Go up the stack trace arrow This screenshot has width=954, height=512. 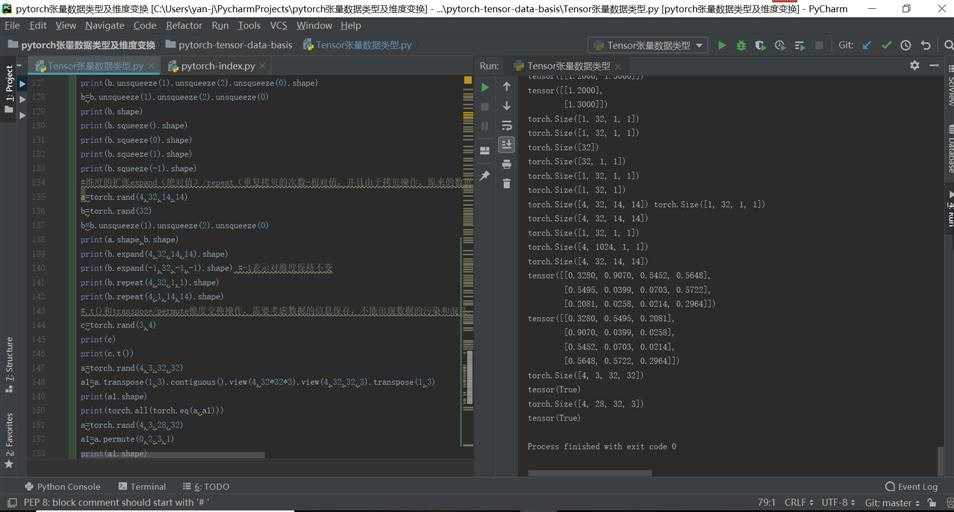pos(506,87)
